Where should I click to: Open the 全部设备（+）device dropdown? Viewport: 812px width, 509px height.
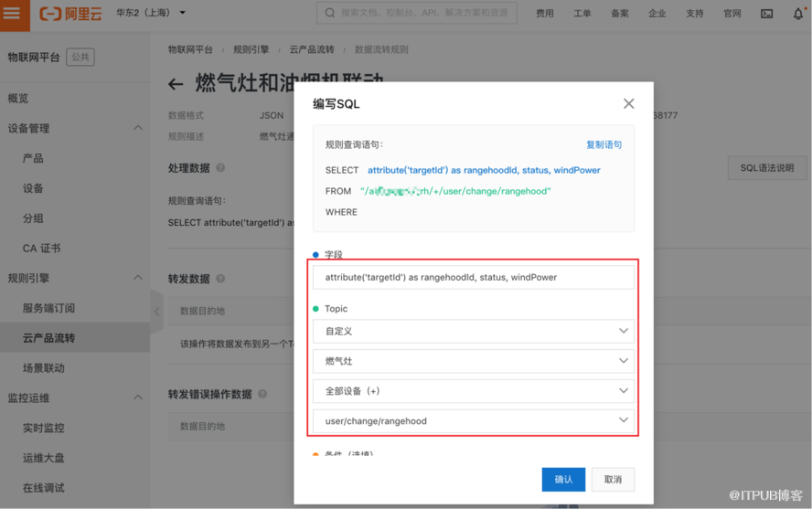474,391
